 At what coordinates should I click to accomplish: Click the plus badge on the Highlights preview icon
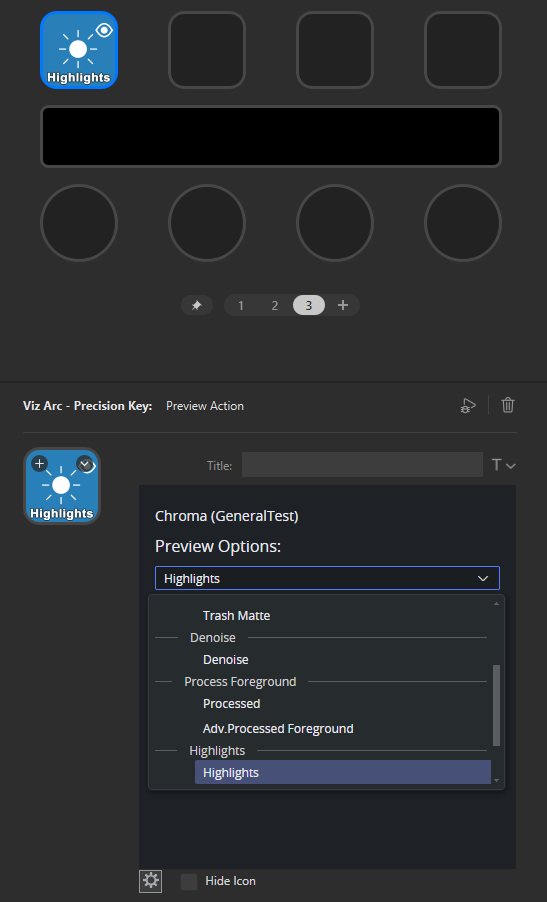click(x=39, y=463)
